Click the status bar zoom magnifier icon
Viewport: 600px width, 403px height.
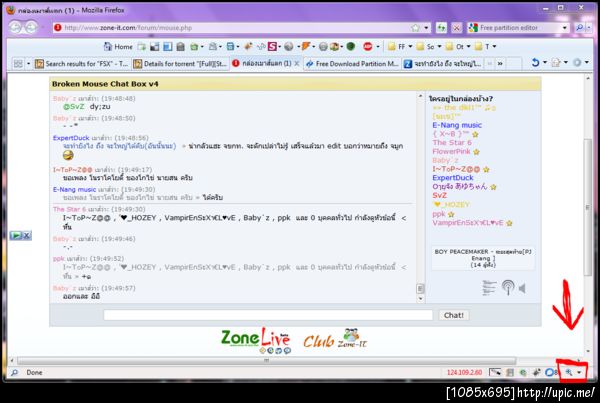569,372
